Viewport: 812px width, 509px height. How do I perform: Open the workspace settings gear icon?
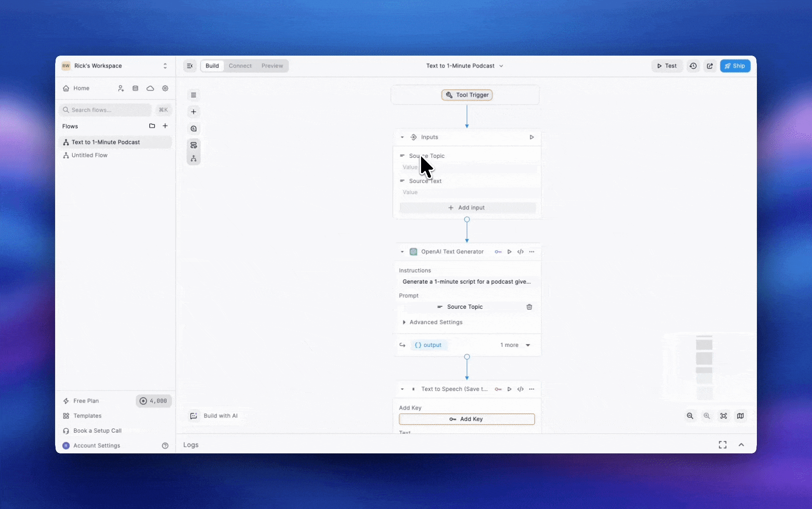[165, 88]
